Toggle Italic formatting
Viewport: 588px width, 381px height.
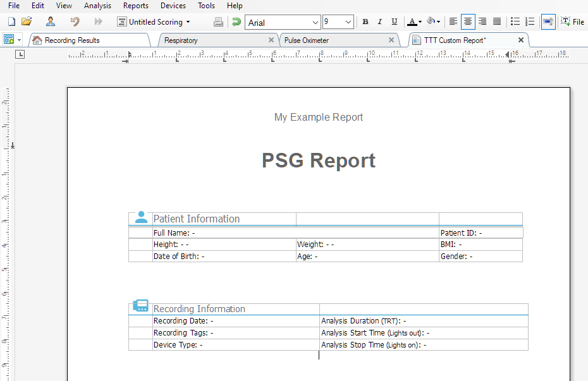pos(379,22)
